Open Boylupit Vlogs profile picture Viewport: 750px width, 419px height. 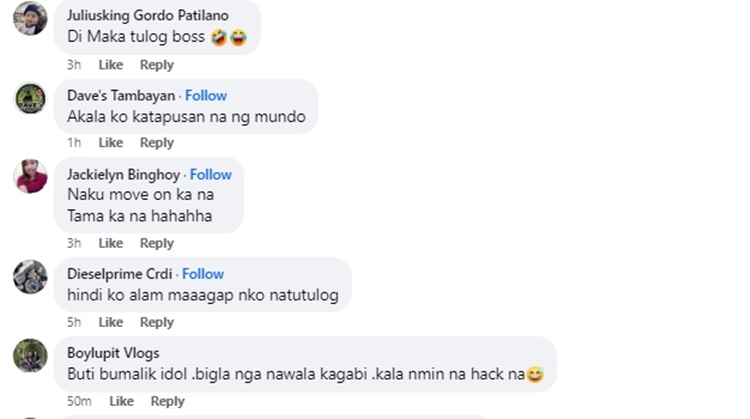[x=30, y=356]
